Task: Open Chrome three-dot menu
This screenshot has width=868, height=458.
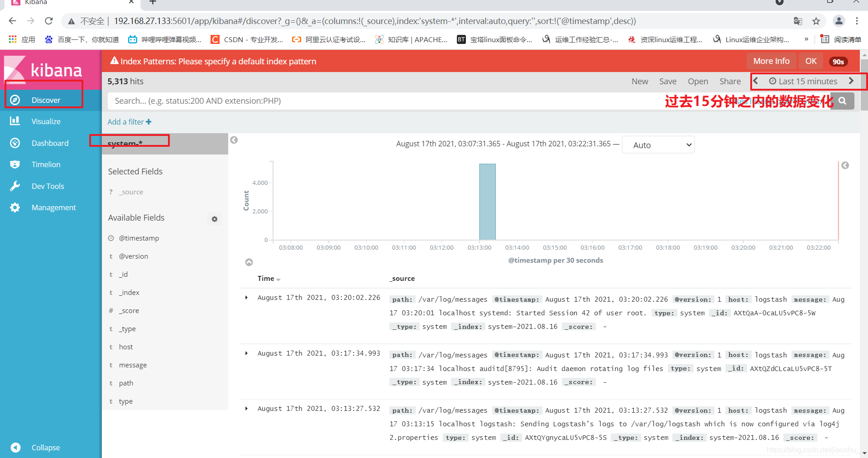Action: coord(857,21)
